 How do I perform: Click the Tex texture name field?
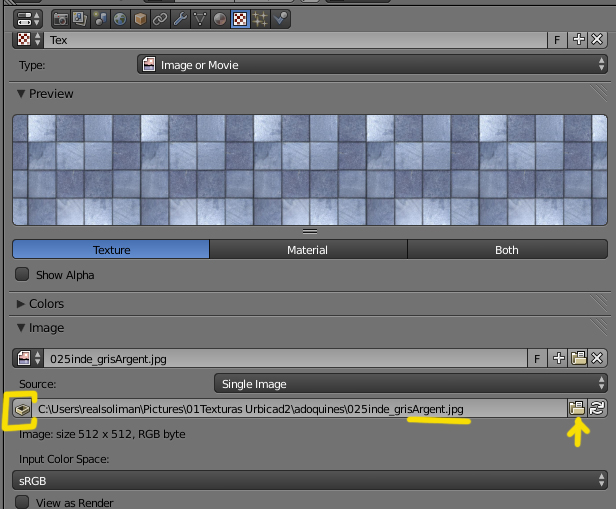(295, 40)
